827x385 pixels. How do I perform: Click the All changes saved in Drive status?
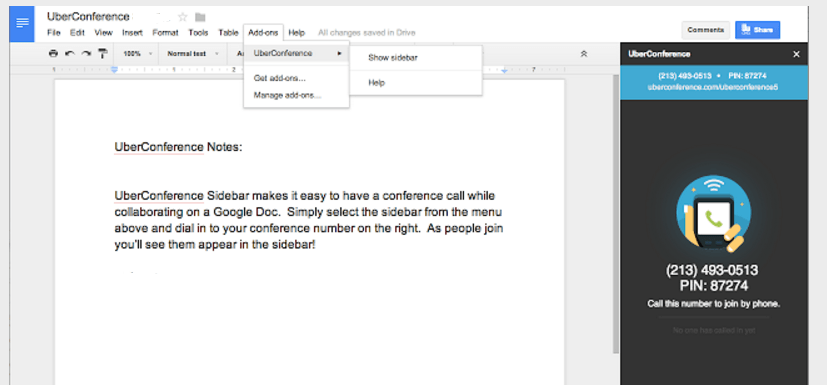pos(367,33)
